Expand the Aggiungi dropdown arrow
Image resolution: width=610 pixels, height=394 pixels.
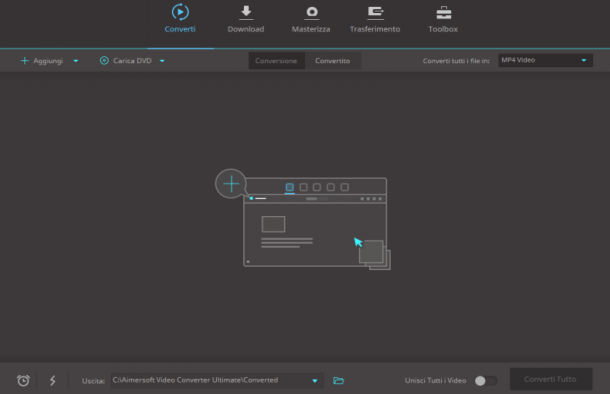76,61
